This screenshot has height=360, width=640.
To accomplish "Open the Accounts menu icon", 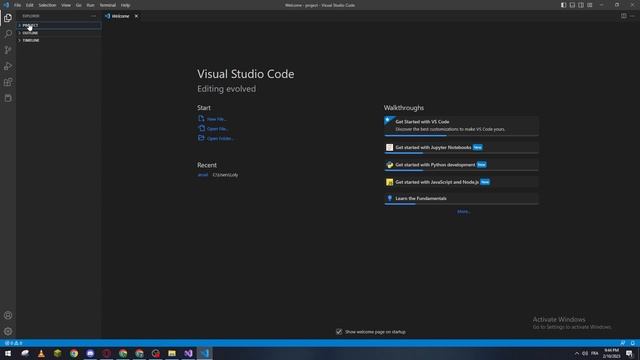I will click(x=8, y=315).
